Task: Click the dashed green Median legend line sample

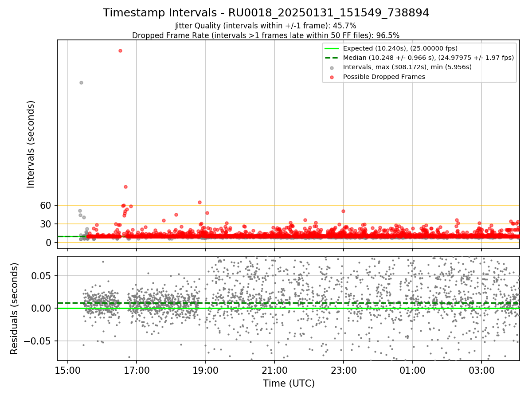Action: click(332, 58)
